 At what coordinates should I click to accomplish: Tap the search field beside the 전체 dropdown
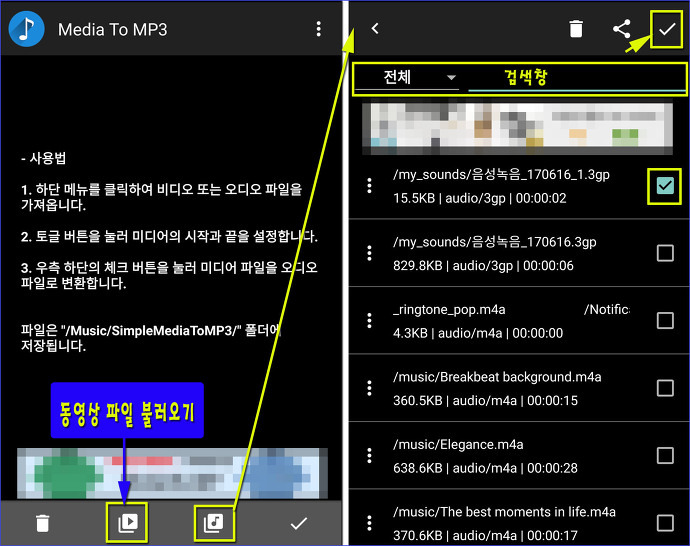coord(576,77)
